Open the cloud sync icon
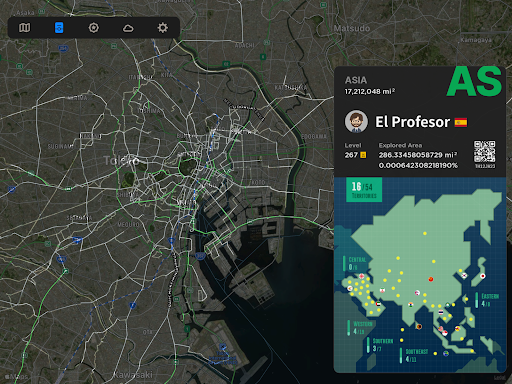This screenshot has width=512, height=384. [128, 28]
